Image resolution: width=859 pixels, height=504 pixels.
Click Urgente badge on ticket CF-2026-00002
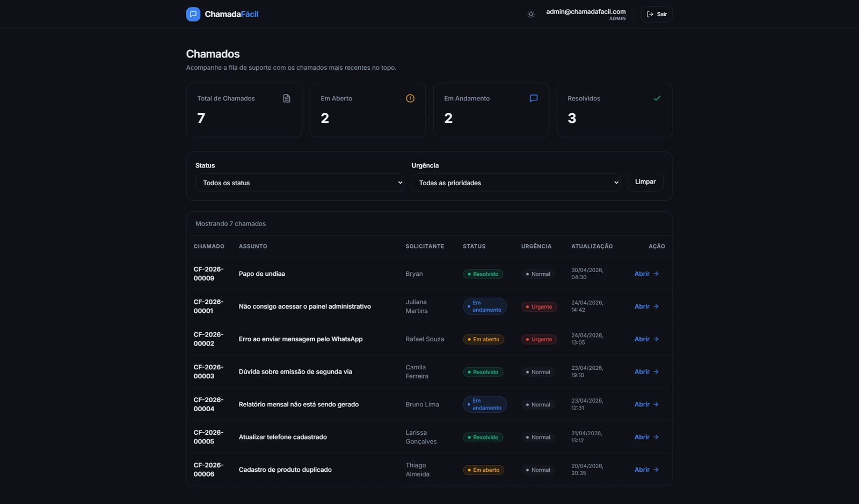[539, 339]
